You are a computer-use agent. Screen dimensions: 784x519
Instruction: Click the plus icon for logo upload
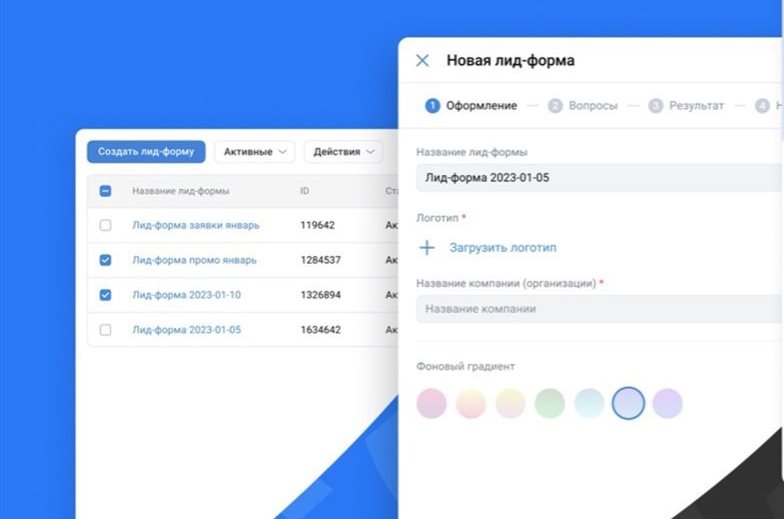(x=427, y=248)
